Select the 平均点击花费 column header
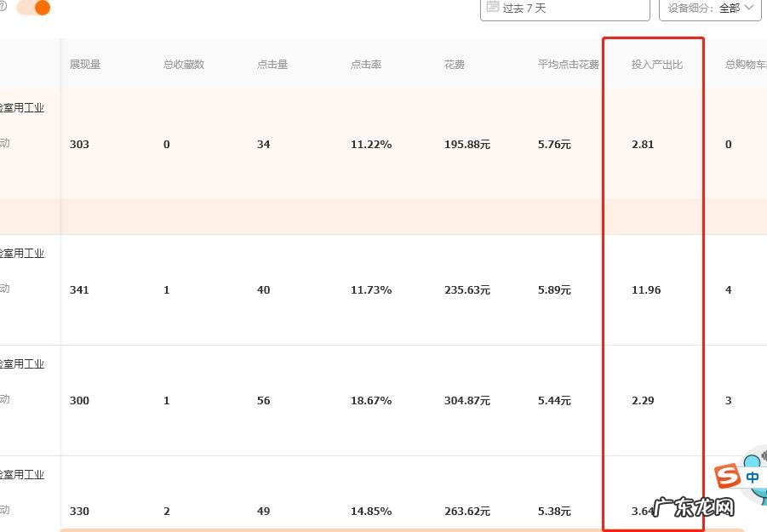This screenshot has height=532, width=767. (x=568, y=65)
